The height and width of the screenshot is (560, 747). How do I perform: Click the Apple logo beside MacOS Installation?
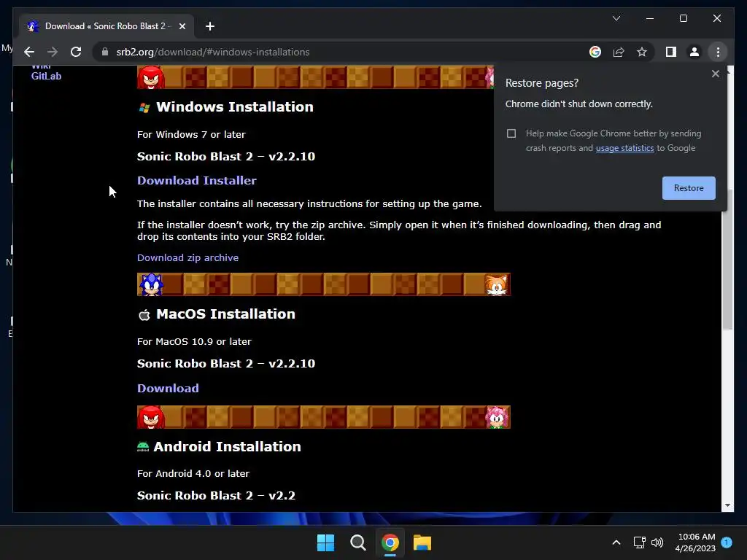(x=144, y=315)
